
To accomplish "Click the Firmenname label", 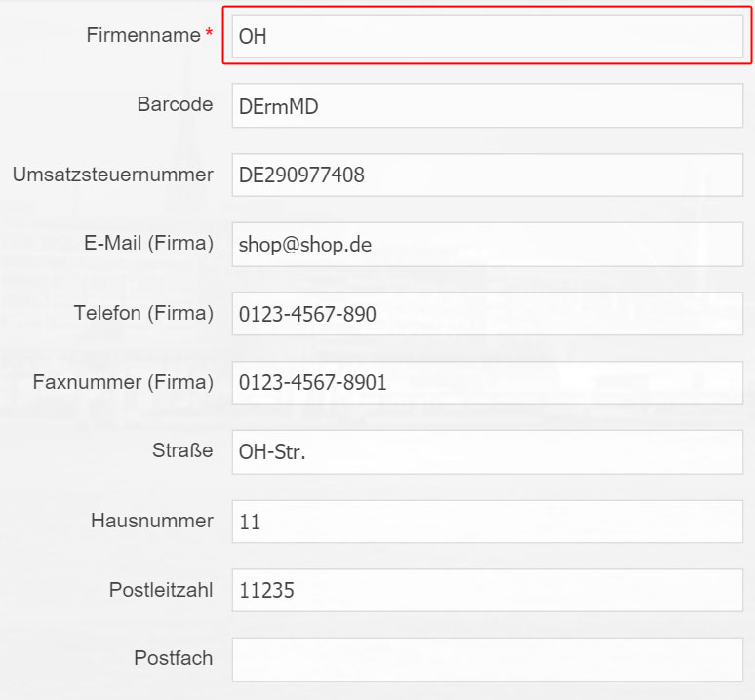I will [x=143, y=35].
